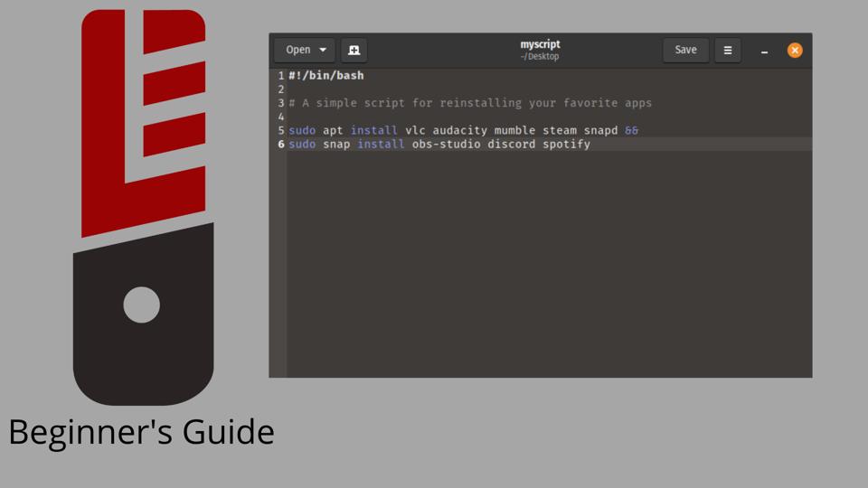Image resolution: width=868 pixels, height=488 pixels.
Task: Expand the Open recent files dropdown
Action: tap(323, 51)
